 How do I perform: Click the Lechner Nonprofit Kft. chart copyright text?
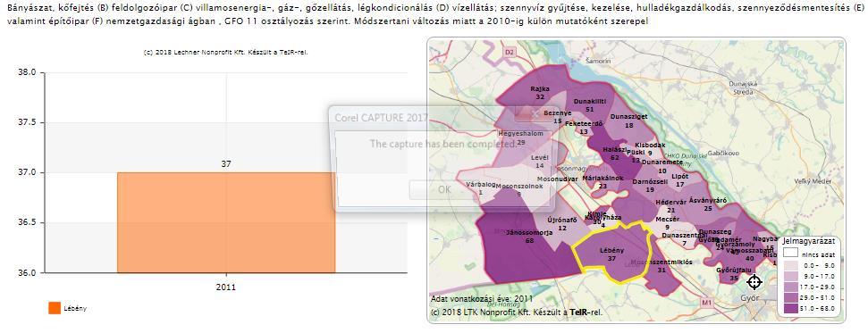[x=225, y=53]
